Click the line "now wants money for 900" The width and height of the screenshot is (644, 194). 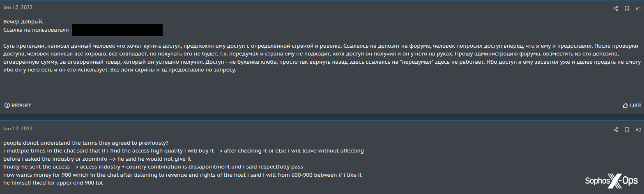pyautogui.click(x=182, y=175)
